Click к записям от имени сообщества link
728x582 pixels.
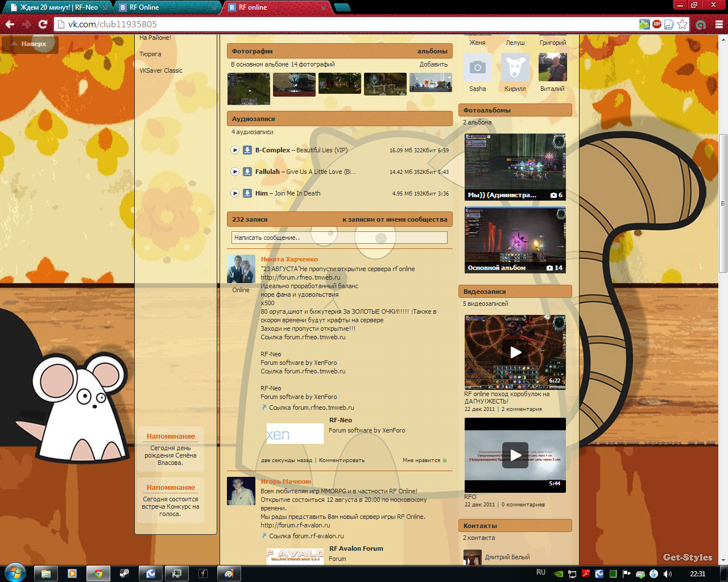pyautogui.click(x=395, y=219)
